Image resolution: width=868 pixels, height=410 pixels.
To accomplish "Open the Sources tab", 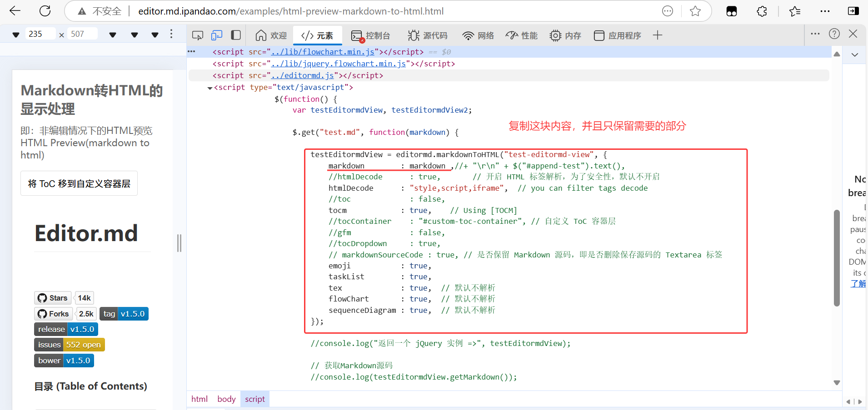I will (428, 35).
